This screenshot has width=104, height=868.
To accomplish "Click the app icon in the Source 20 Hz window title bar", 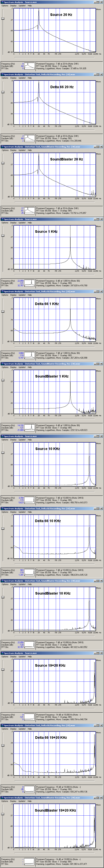I will point(2,2).
